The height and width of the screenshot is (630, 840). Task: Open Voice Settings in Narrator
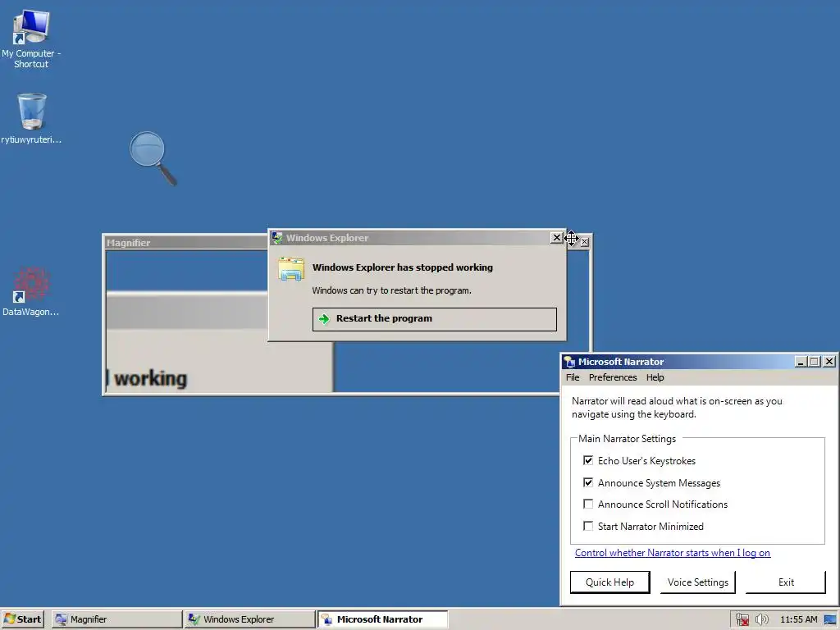tap(697, 582)
